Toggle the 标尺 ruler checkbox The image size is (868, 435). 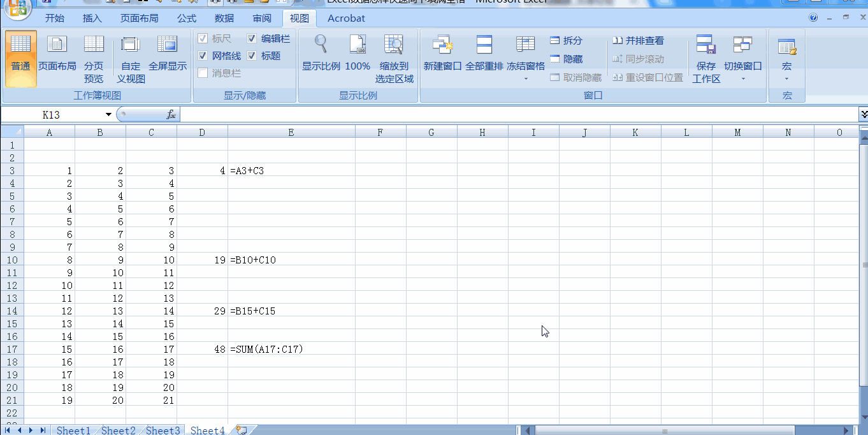[x=203, y=38]
